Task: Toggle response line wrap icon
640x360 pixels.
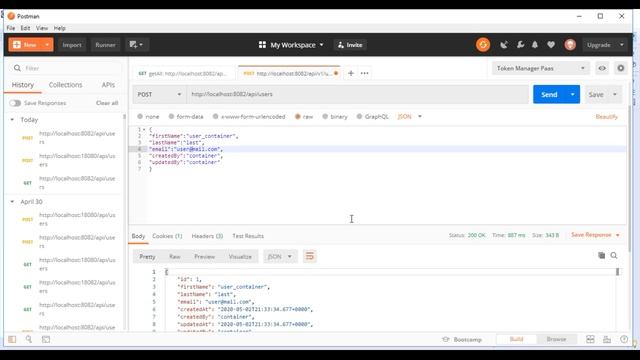Action: pyautogui.click(x=309, y=256)
